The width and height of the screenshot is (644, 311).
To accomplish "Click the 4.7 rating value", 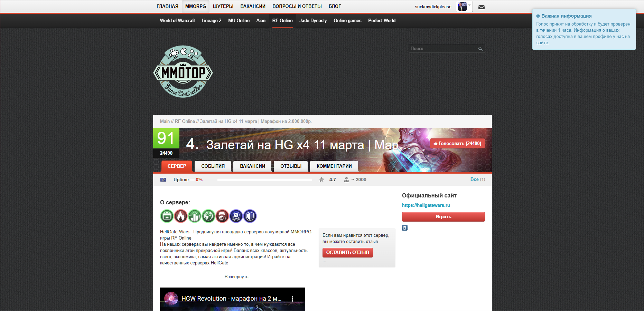I will click(333, 179).
